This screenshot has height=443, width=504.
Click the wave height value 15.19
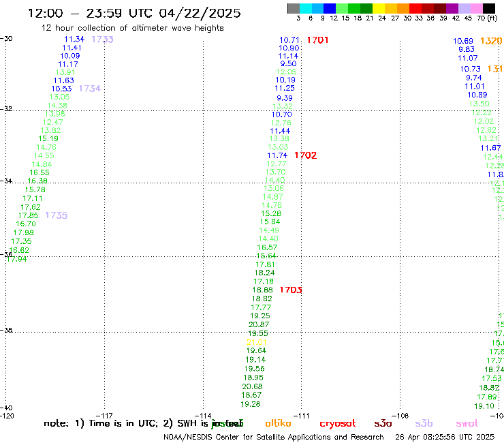48,138
